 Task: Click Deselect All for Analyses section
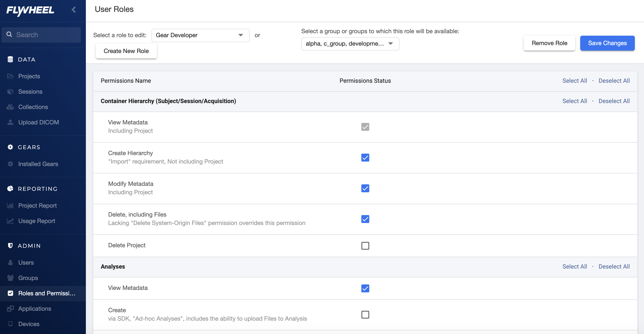(x=614, y=266)
